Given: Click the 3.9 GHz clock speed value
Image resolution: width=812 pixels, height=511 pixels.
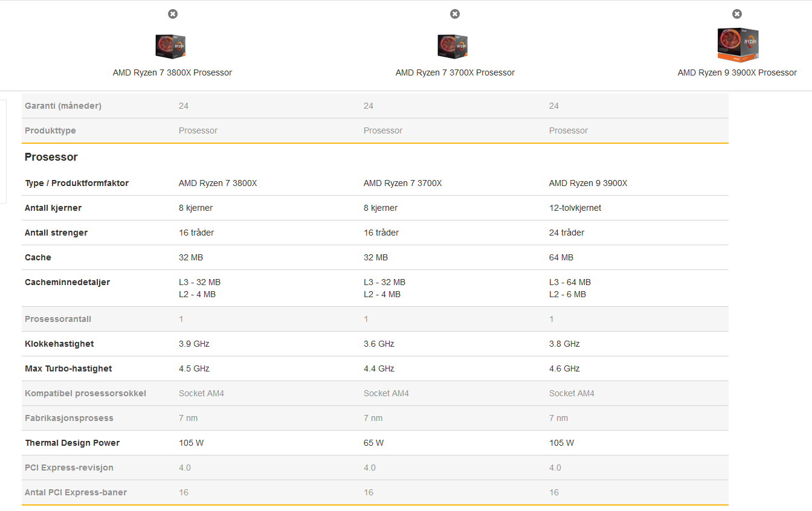Looking at the screenshot, I should (x=194, y=344).
